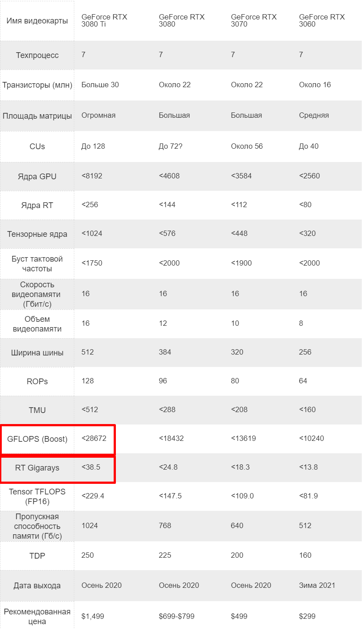364x629 pixels.
Task: Select the "<147.5" Tensor TFLOPS cell
Action: click(170, 496)
